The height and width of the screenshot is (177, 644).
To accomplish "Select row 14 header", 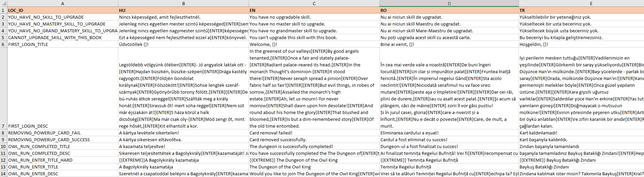I will pyautogui.click(x=3, y=174).
